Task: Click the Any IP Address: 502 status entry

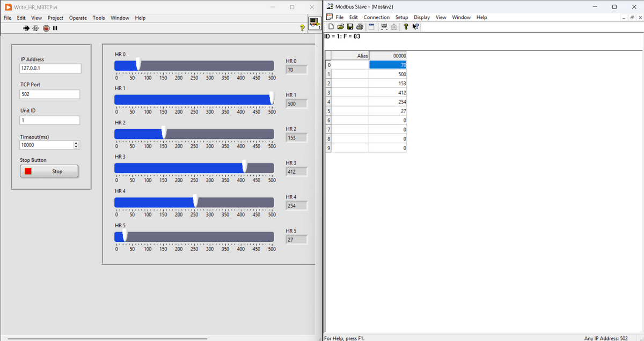Action: coord(606,338)
